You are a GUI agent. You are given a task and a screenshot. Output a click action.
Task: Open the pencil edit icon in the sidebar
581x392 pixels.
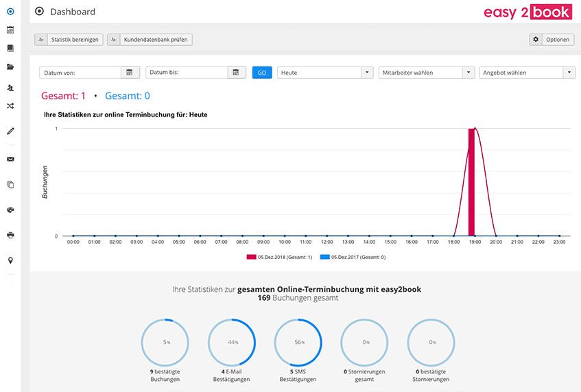pyautogui.click(x=10, y=131)
